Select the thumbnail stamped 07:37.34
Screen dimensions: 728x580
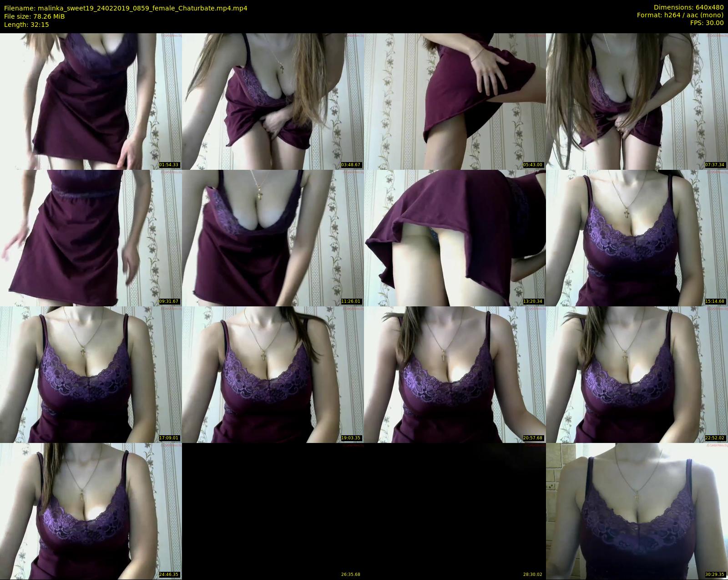coord(637,101)
